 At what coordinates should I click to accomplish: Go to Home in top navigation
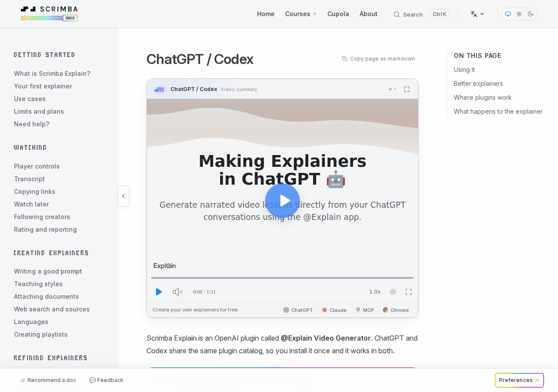(x=266, y=14)
